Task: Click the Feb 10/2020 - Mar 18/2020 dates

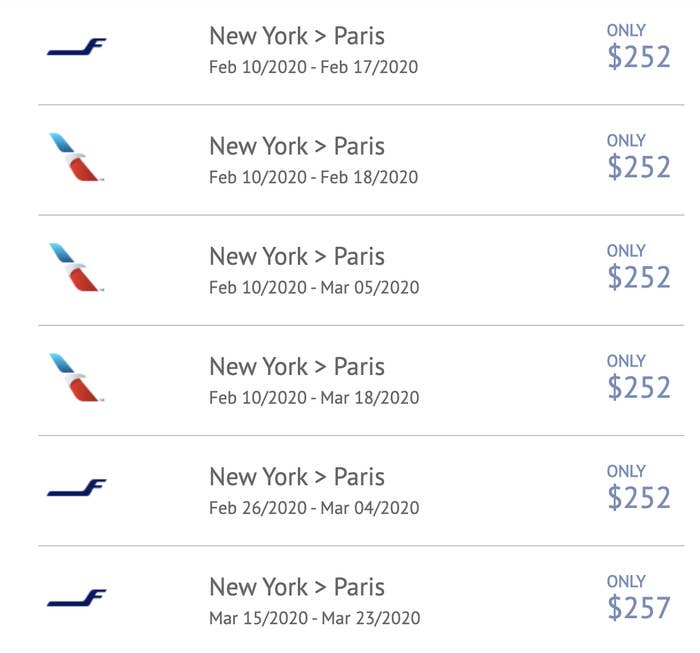Action: click(x=314, y=398)
